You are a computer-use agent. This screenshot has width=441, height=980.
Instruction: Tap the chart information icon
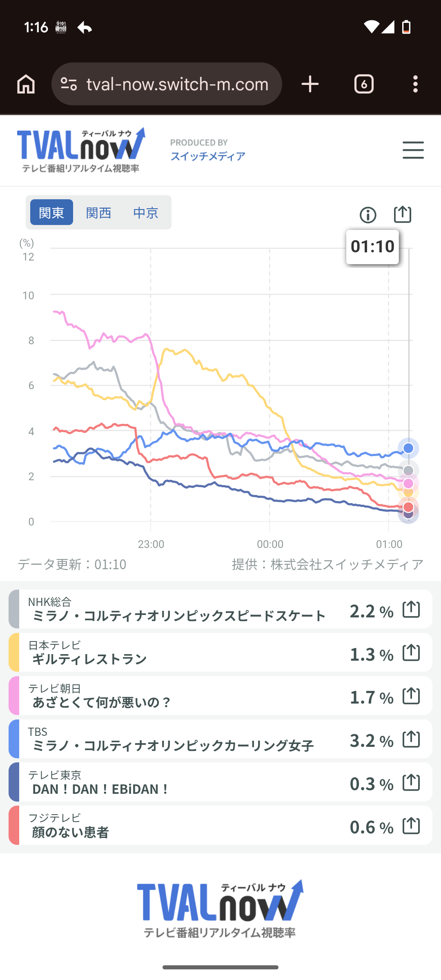point(368,215)
